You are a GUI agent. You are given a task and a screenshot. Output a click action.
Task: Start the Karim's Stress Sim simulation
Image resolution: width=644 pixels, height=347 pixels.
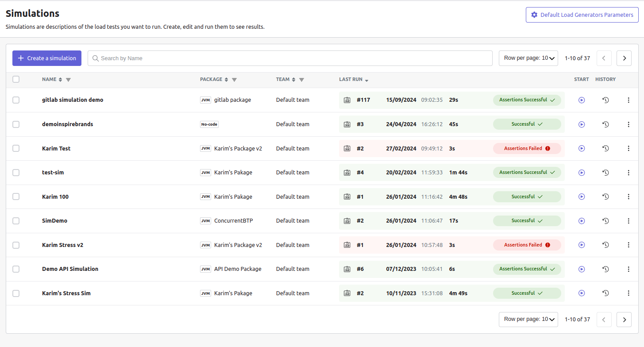click(x=582, y=293)
